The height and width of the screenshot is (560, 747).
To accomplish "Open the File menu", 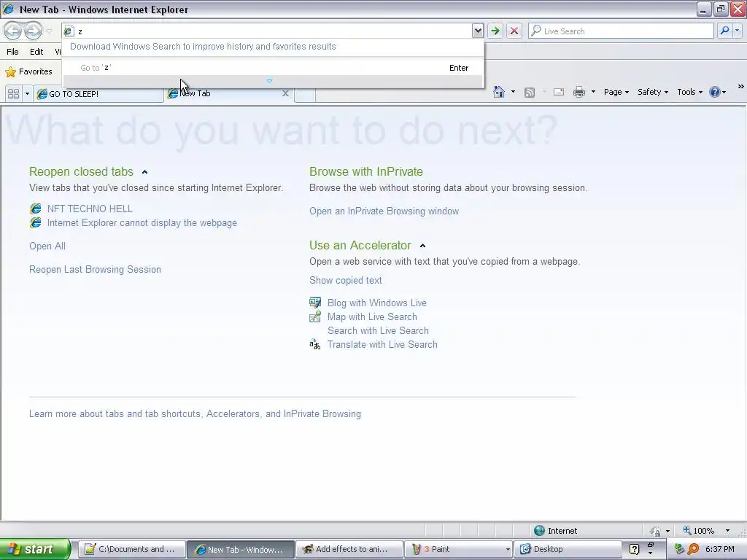I will pyautogui.click(x=13, y=52).
